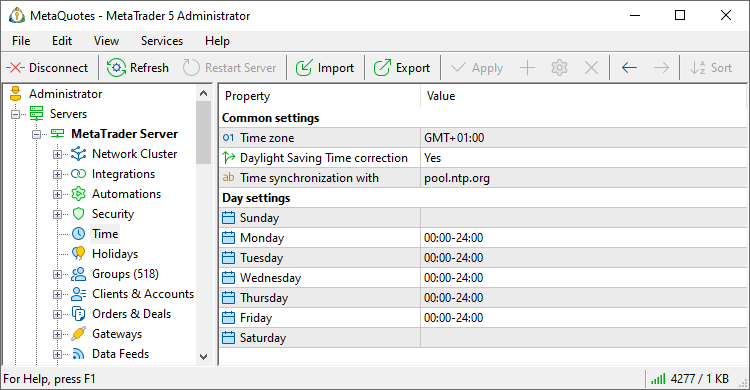Click the Holidays balloon icon
Screen dimensions: 750x390
(78, 254)
